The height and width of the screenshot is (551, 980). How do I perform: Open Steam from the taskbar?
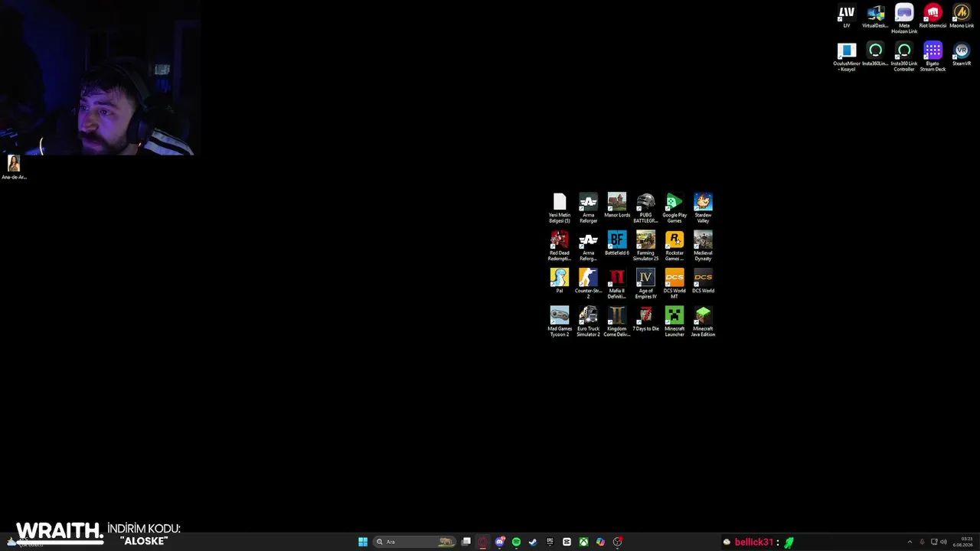pos(533,542)
